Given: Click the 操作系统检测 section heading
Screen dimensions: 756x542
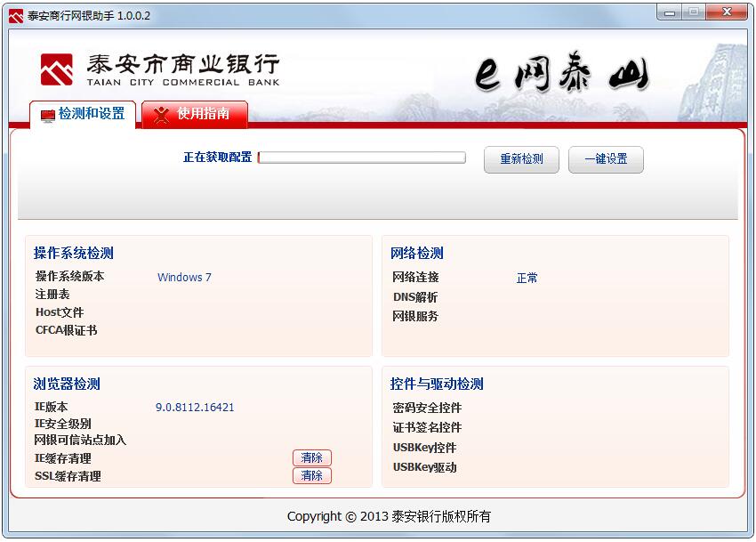Looking at the screenshot, I should (x=74, y=253).
